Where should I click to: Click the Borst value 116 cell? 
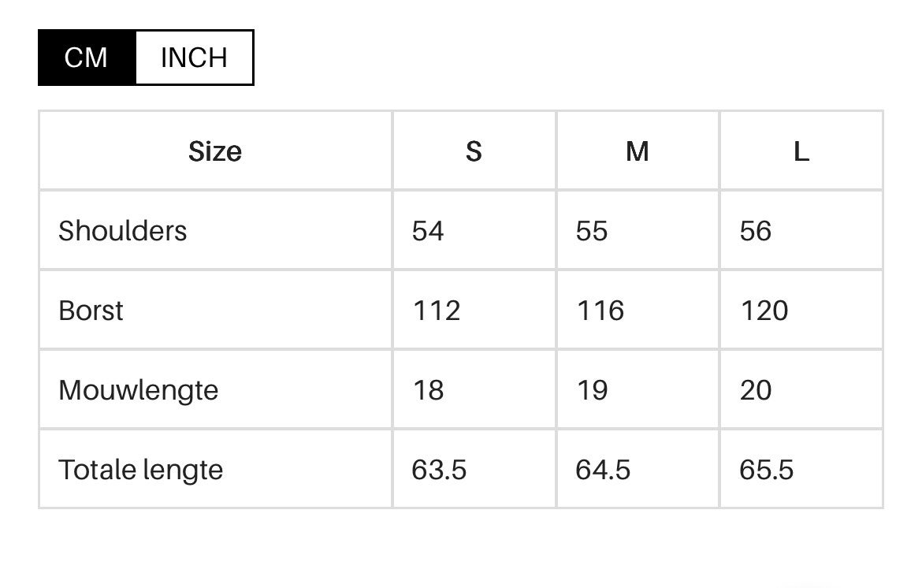pos(600,311)
